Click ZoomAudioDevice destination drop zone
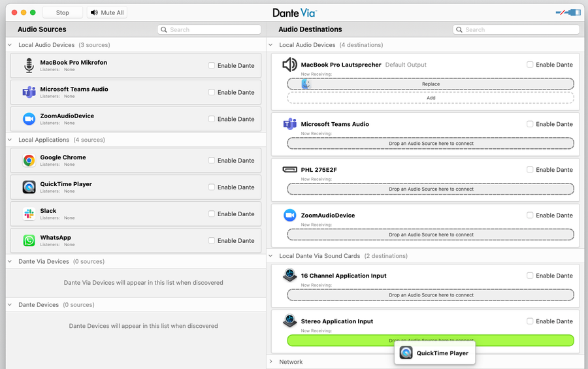Image resolution: width=588 pixels, height=369 pixels. pos(431,234)
